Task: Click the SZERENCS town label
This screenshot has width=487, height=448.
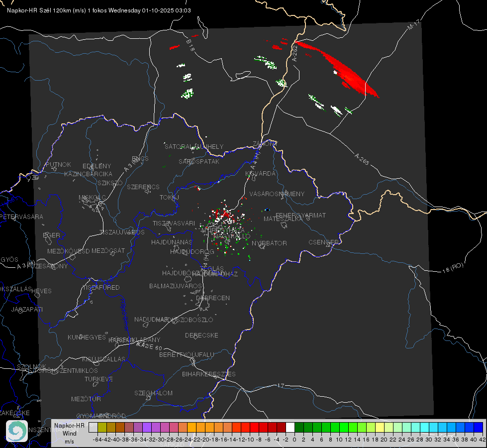Action: pos(143,187)
